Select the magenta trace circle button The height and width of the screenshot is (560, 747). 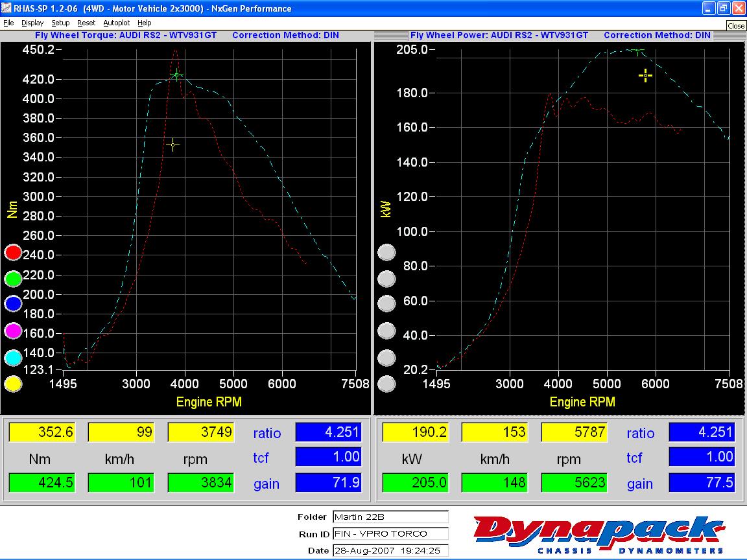tap(13, 331)
